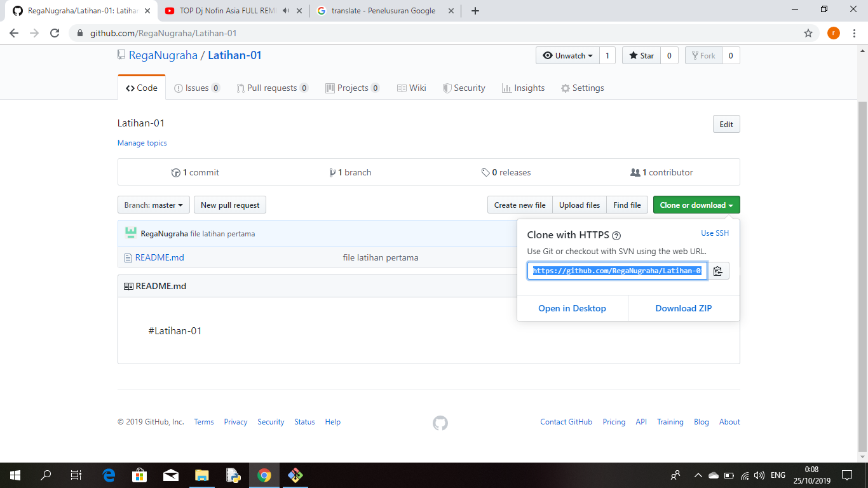Mute the YouTube tab's audio indicator

(287, 11)
